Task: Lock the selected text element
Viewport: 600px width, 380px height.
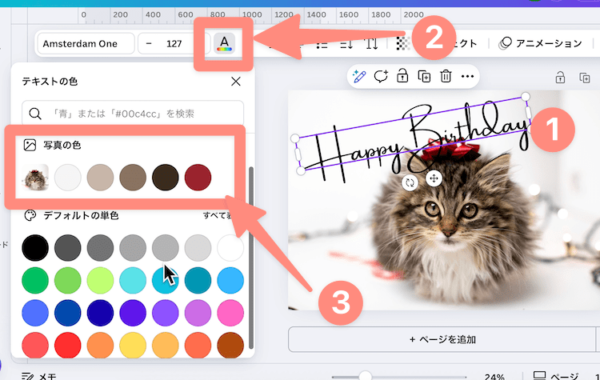Action: [402, 76]
